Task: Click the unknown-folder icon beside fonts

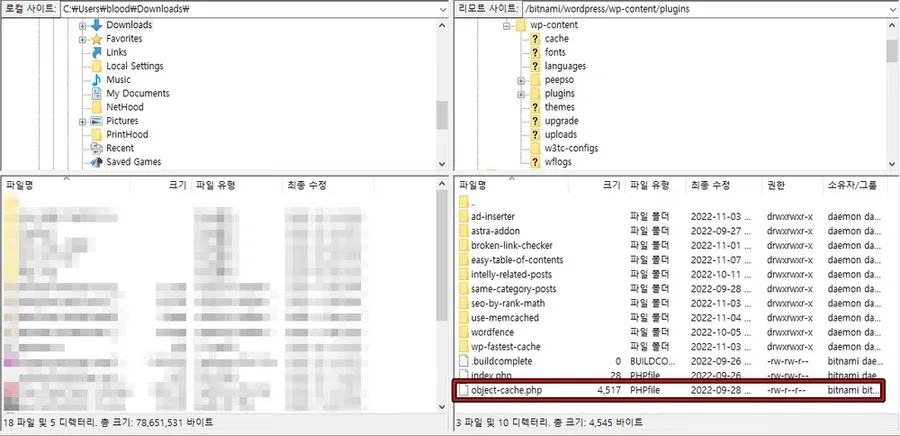Action: [x=535, y=52]
